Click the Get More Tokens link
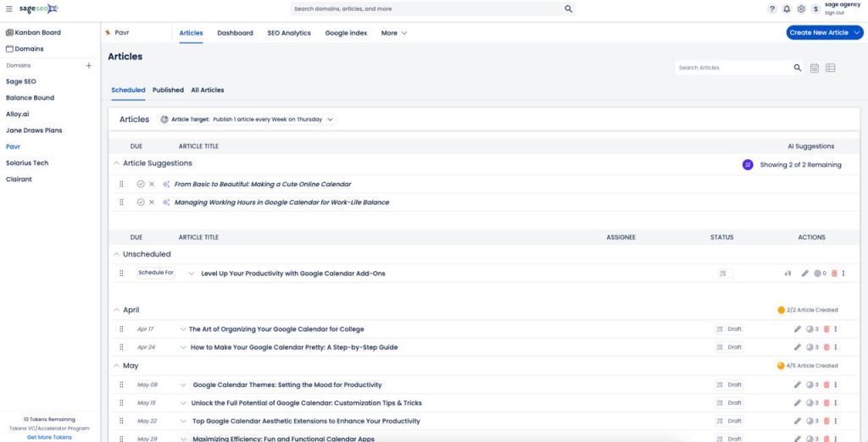Image resolution: width=868 pixels, height=442 pixels. (49, 437)
